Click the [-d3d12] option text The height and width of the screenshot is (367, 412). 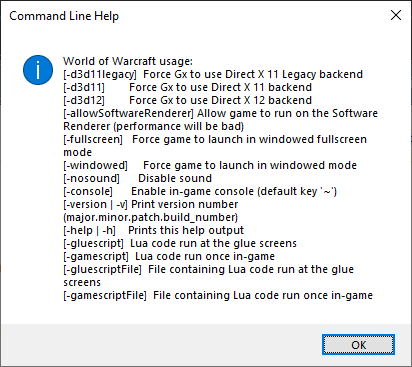(84, 100)
